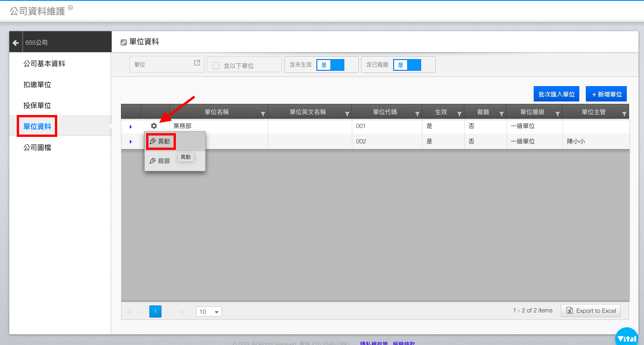Image resolution: width=644 pixels, height=345 pixels.
Task: Open the 單位 picker popup icon
Action: point(197,63)
